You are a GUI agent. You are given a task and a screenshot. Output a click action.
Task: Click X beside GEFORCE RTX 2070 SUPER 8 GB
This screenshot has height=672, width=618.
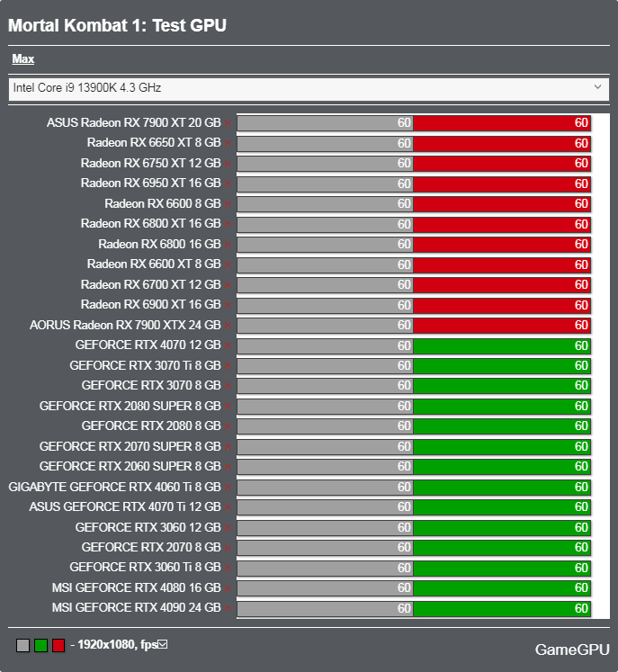tap(228, 447)
